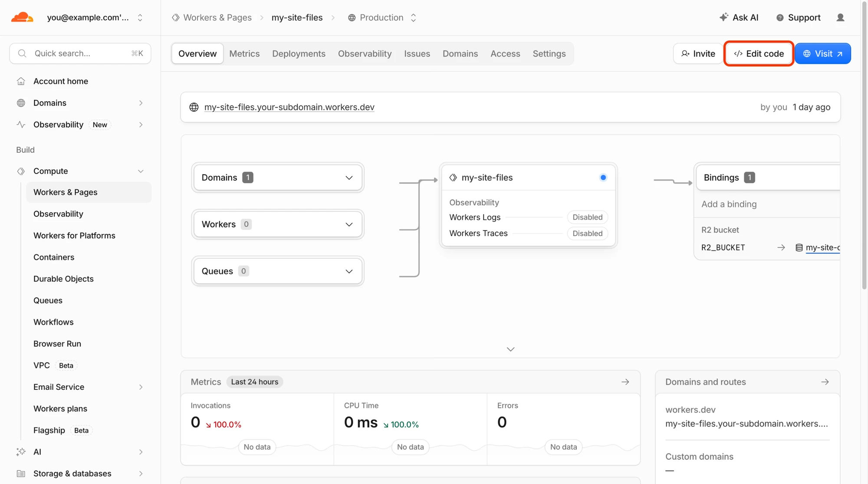The height and width of the screenshot is (484, 868).
Task: Open the Settings tab
Action: (549, 53)
